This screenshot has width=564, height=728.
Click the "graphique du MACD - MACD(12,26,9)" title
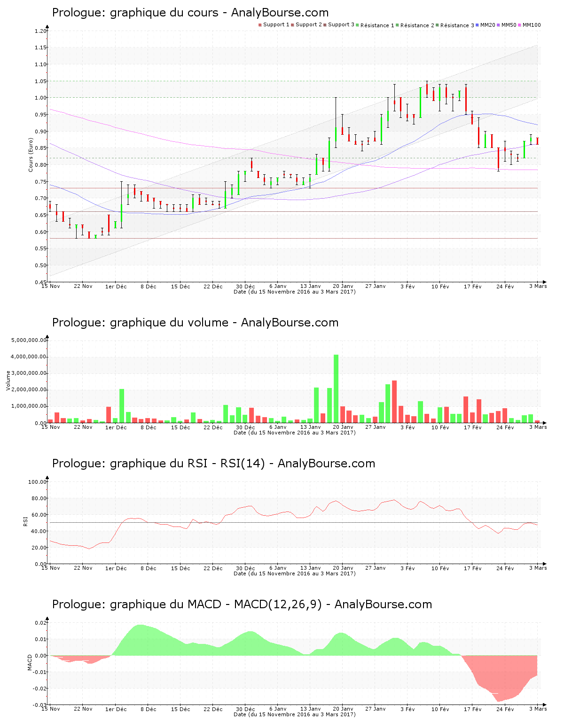point(216,604)
